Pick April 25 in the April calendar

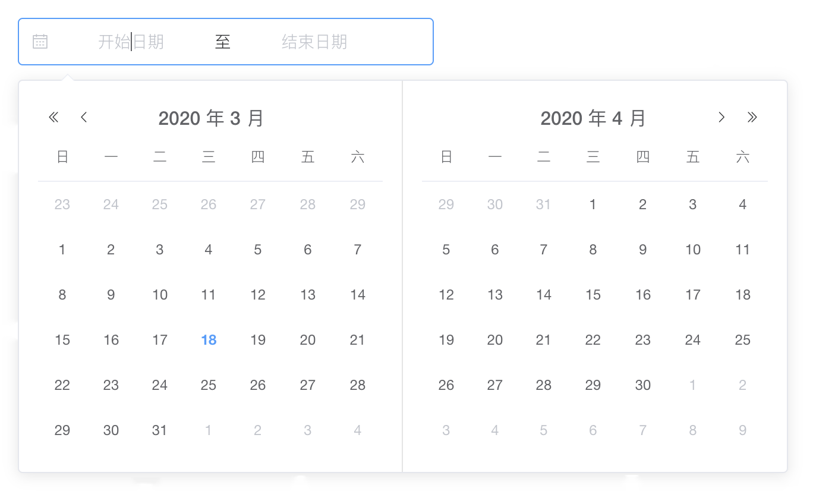pyautogui.click(x=742, y=340)
